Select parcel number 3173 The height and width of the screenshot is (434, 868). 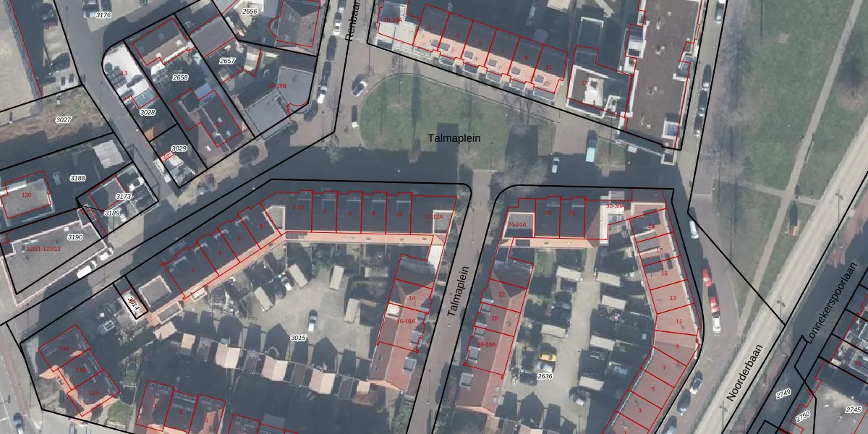pyautogui.click(x=123, y=196)
